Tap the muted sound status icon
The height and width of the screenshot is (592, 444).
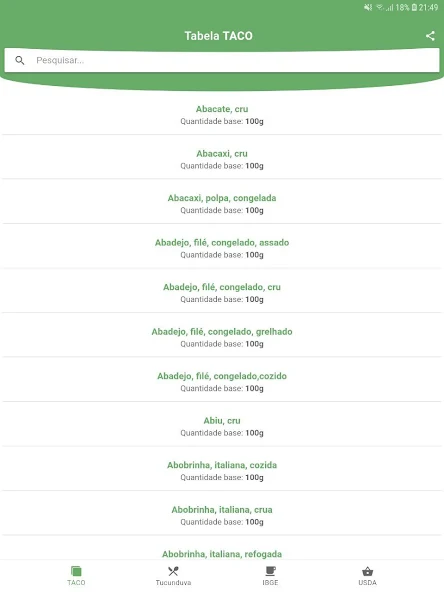tap(368, 7)
